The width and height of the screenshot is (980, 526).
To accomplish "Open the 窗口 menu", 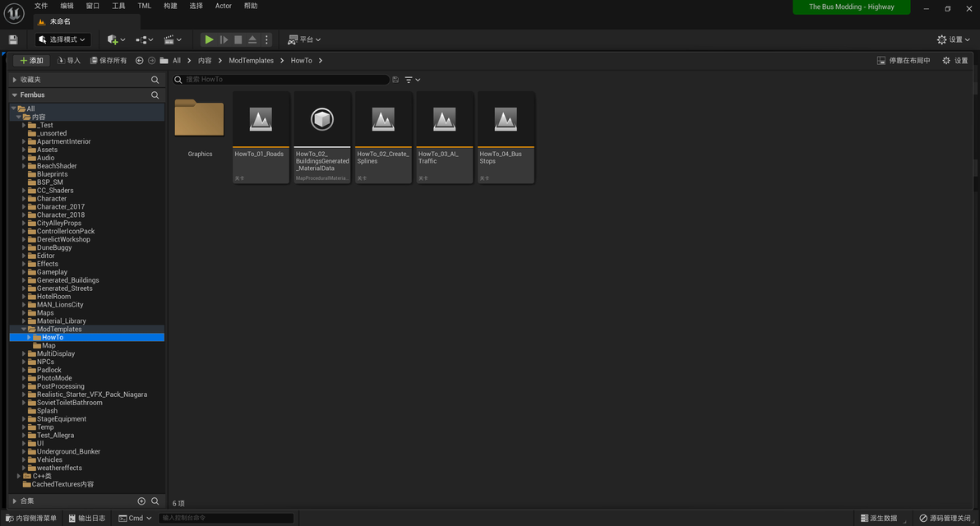I will tap(93, 6).
